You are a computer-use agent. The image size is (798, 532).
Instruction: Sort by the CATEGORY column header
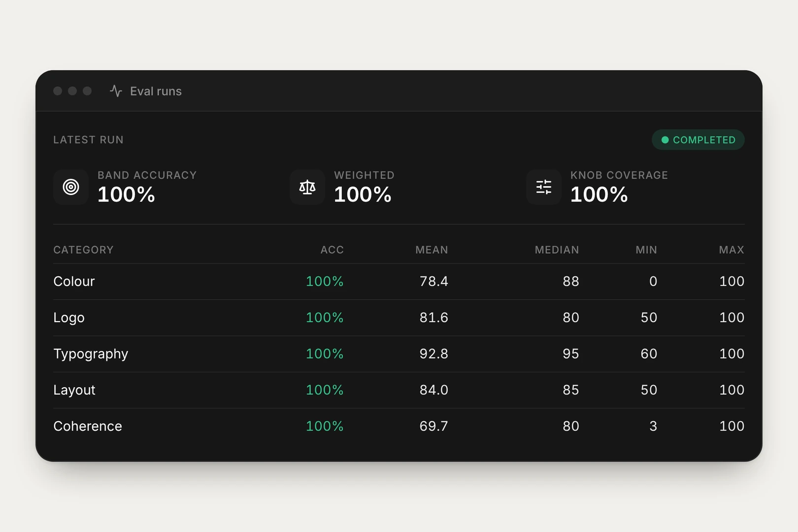pyautogui.click(x=83, y=250)
